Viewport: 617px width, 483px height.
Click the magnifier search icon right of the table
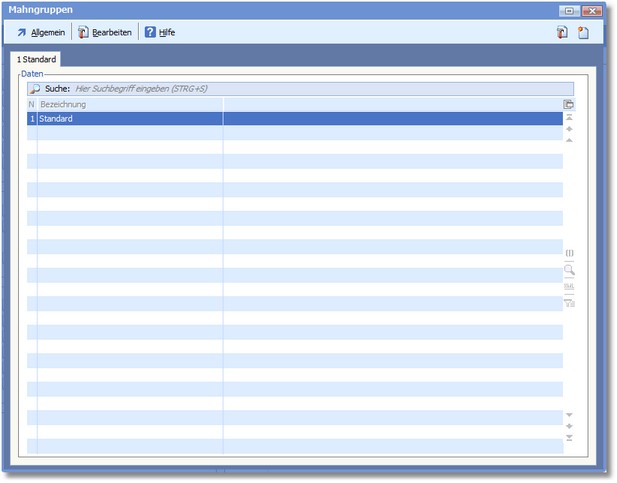(569, 270)
